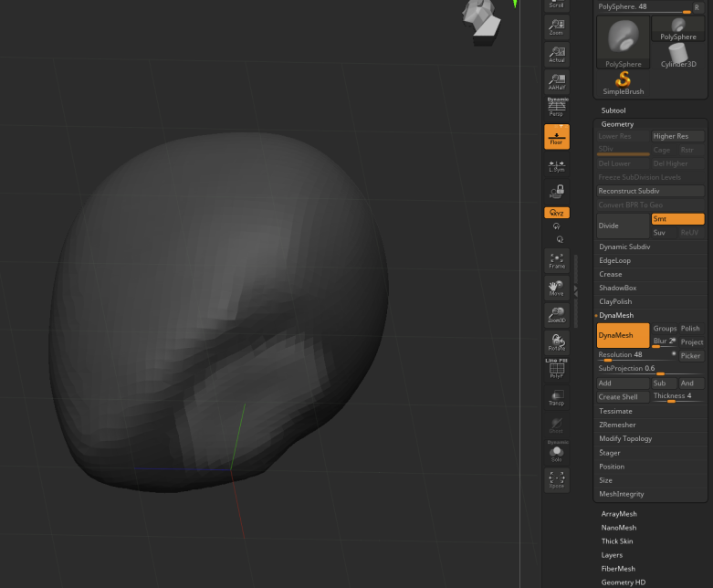This screenshot has width=713, height=588.
Task: Click the R button beside PolySphere. 48
Action: (697, 7)
